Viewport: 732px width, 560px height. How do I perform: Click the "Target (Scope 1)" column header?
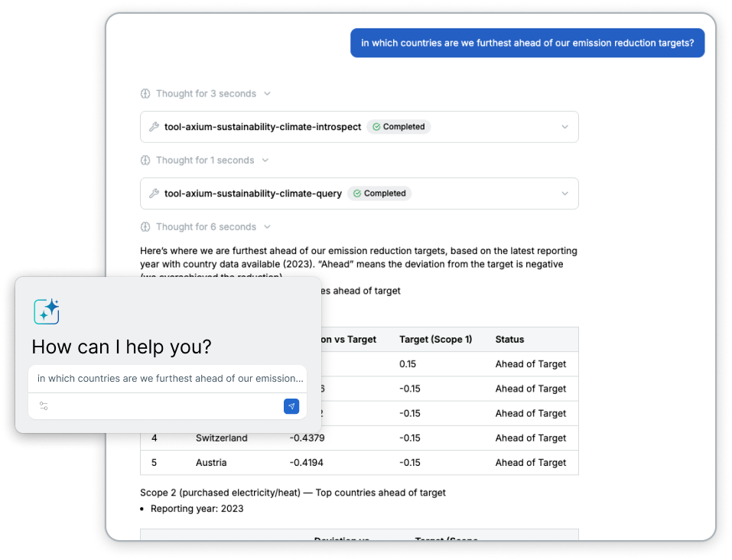(435, 340)
